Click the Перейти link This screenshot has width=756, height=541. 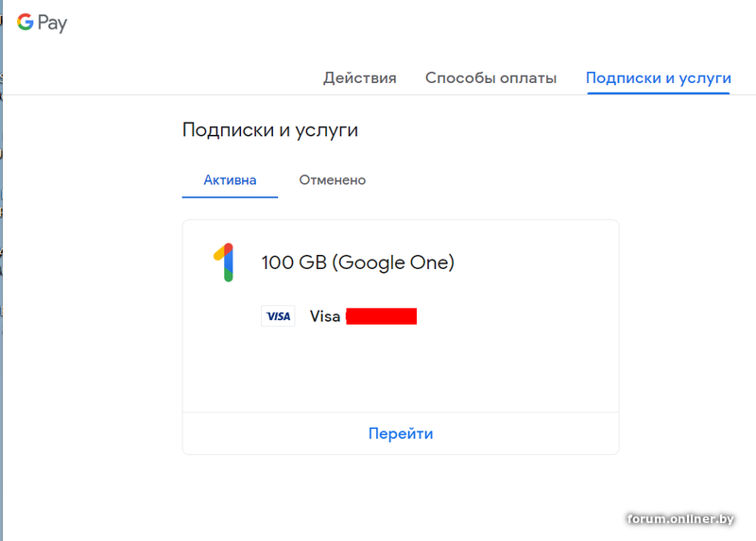401,433
